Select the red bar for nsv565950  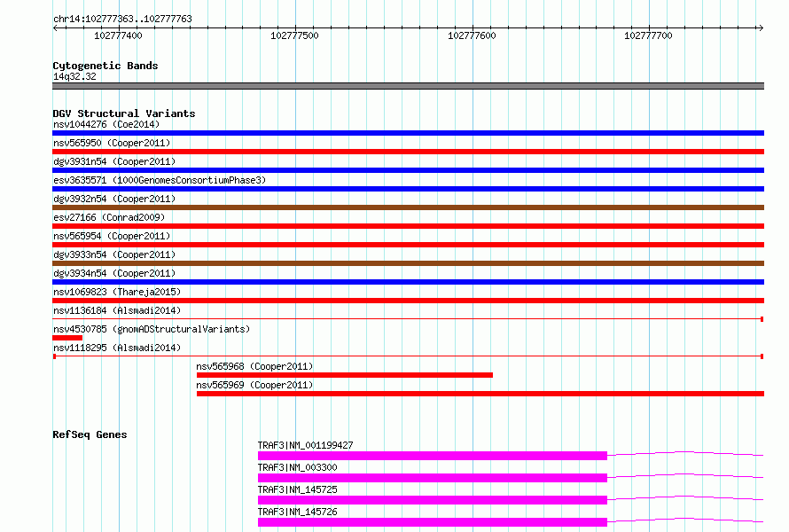(408, 152)
